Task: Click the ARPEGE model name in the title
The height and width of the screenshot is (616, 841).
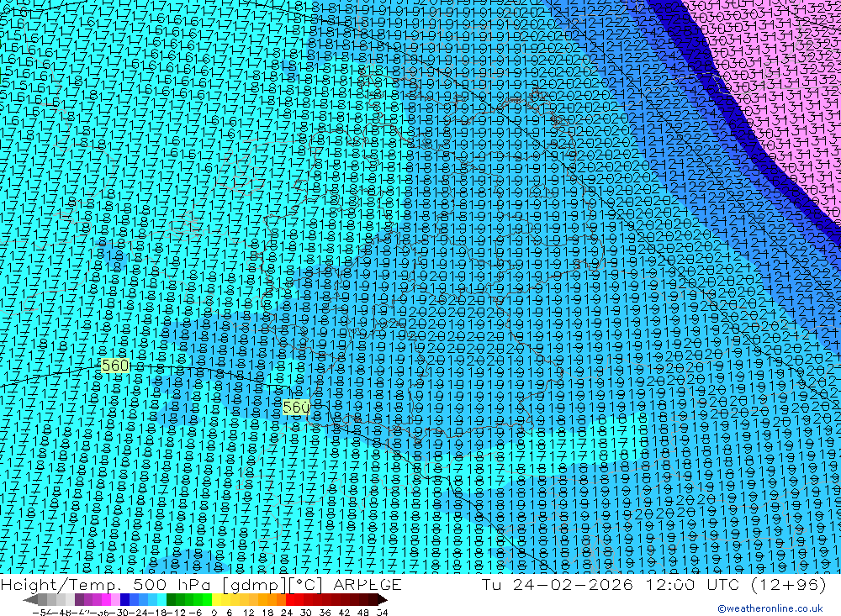Action: [368, 584]
